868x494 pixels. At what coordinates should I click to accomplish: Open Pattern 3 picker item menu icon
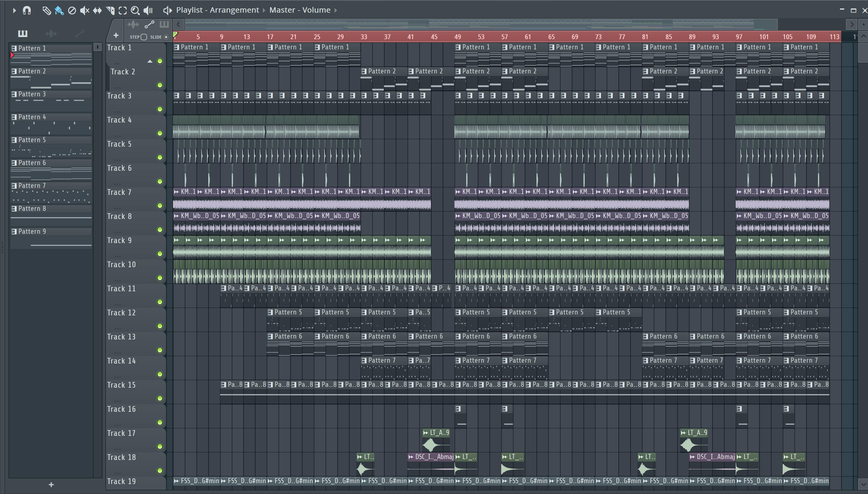(14, 94)
